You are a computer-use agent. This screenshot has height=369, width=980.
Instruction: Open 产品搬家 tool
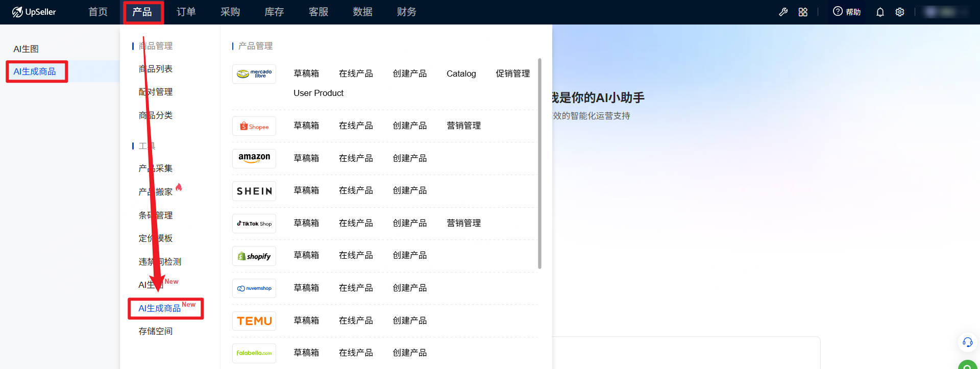156,192
